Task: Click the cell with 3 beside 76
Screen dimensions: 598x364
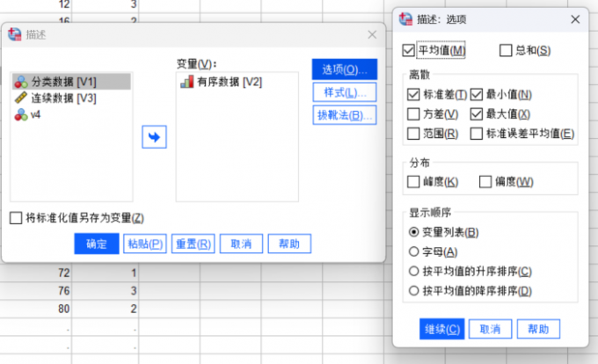Action: tap(105, 291)
